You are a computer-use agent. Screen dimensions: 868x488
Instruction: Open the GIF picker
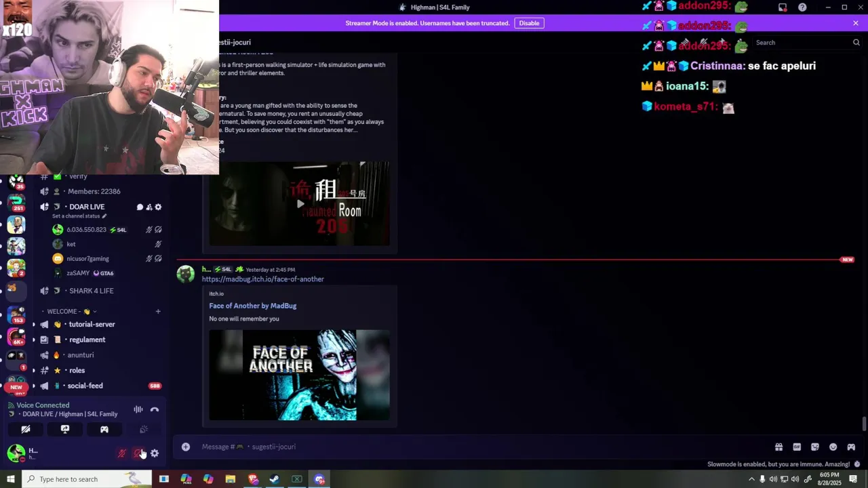pos(797,447)
